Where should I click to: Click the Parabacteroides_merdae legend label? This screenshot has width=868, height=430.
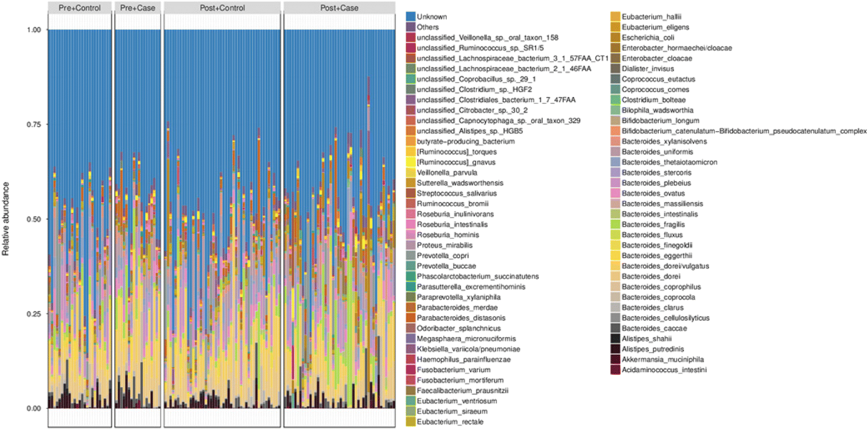pyautogui.click(x=457, y=307)
